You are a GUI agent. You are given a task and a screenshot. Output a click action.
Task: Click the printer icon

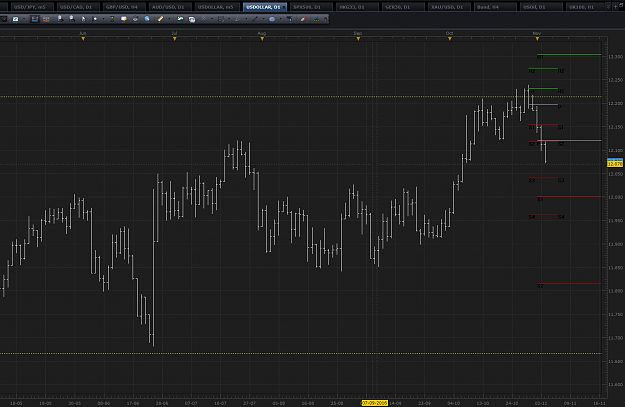[x=135, y=19]
